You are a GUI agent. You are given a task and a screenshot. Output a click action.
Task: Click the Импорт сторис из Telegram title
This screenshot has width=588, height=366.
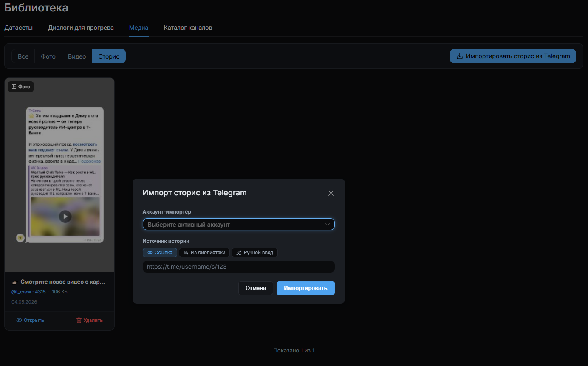click(x=195, y=193)
